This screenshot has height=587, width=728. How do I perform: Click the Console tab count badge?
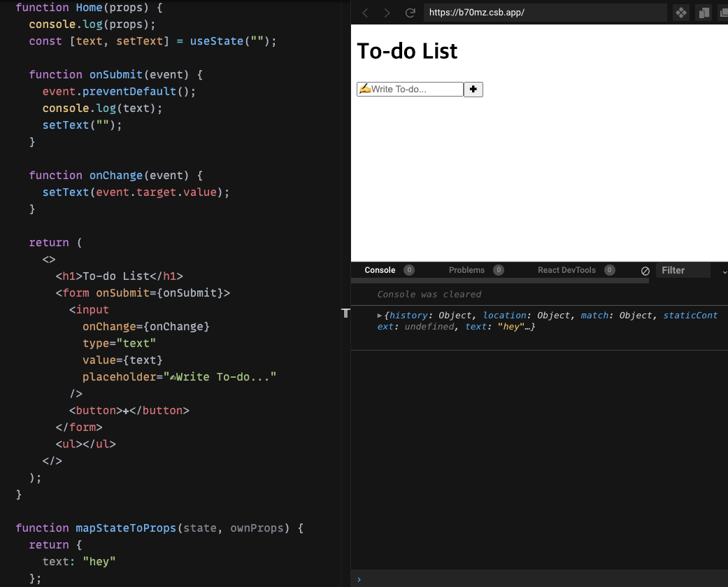click(409, 270)
